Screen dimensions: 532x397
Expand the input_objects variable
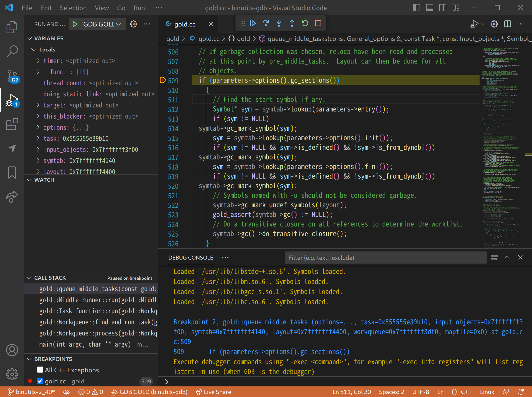pos(38,149)
